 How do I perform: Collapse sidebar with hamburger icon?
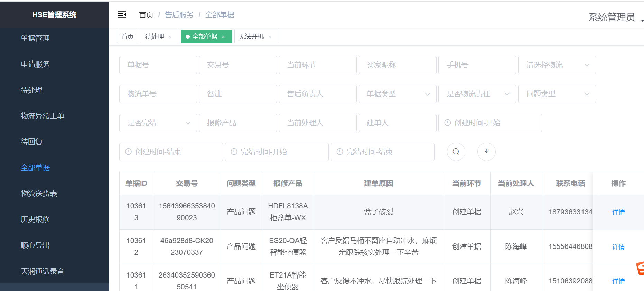pyautogui.click(x=122, y=14)
